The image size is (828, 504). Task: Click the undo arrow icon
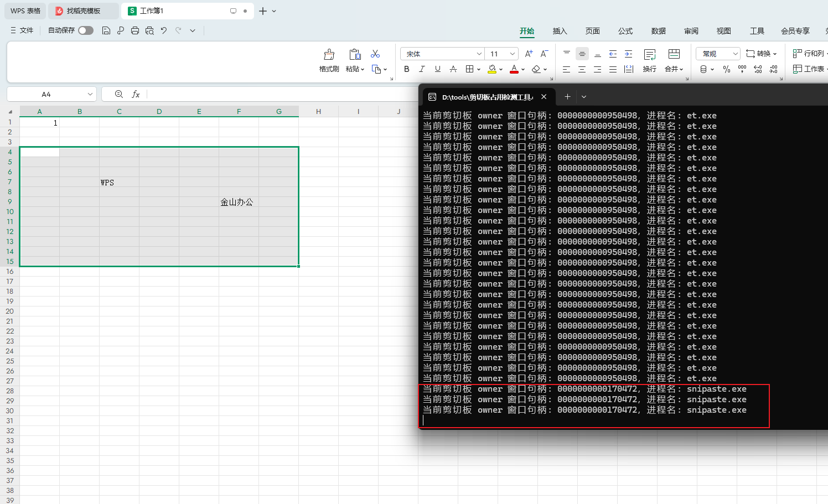coord(164,30)
